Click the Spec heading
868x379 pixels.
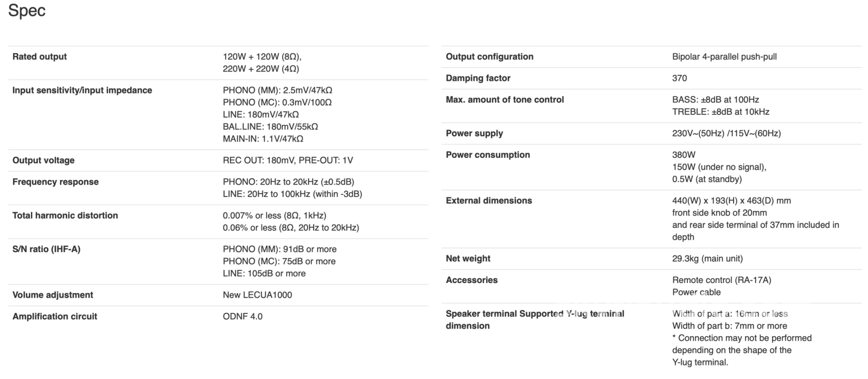point(27,11)
